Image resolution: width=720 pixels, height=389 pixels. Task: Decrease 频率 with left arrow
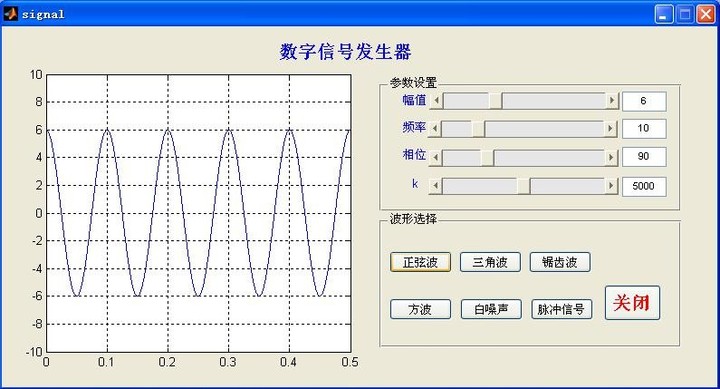pos(435,129)
